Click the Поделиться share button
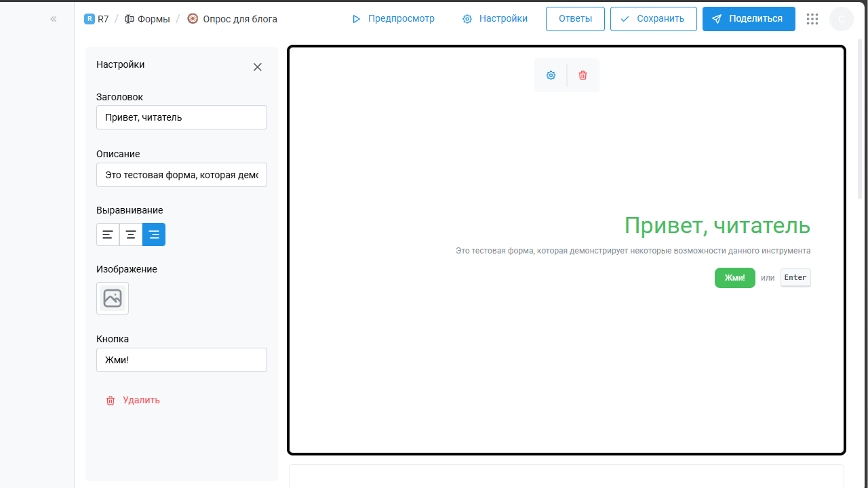The width and height of the screenshot is (868, 488). [749, 19]
